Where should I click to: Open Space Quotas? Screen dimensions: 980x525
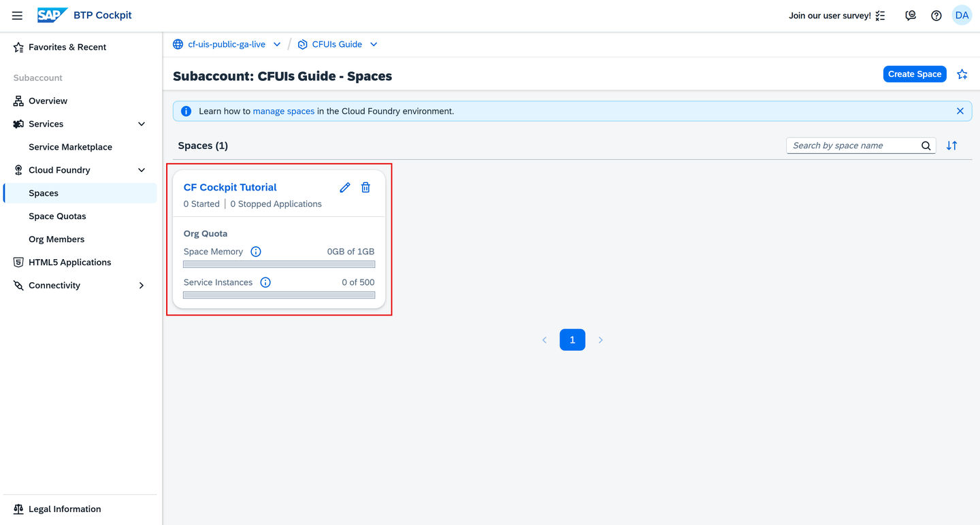(80, 216)
